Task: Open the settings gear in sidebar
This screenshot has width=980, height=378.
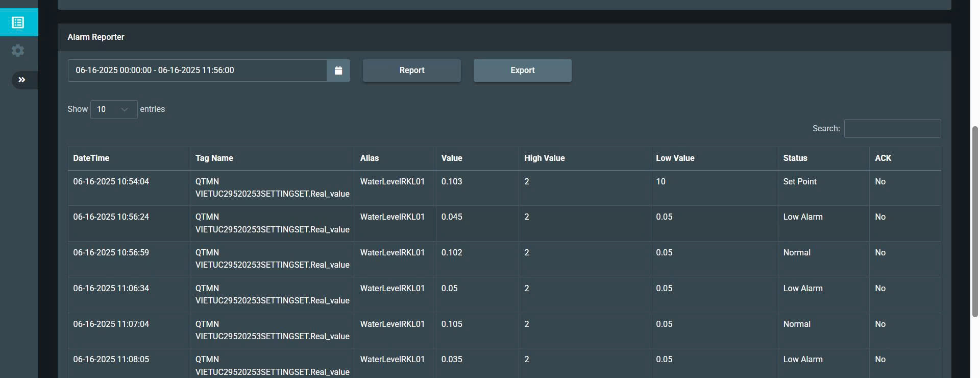Action: tap(18, 51)
